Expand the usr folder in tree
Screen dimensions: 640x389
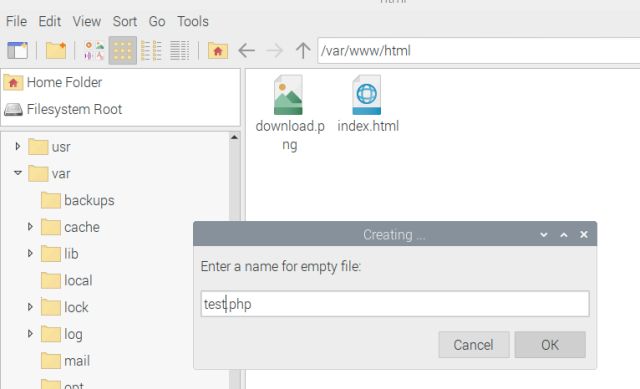(x=18, y=146)
